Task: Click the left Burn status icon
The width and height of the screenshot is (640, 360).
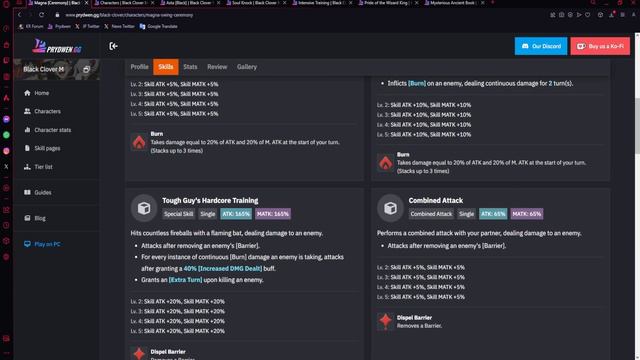Action: 139,142
